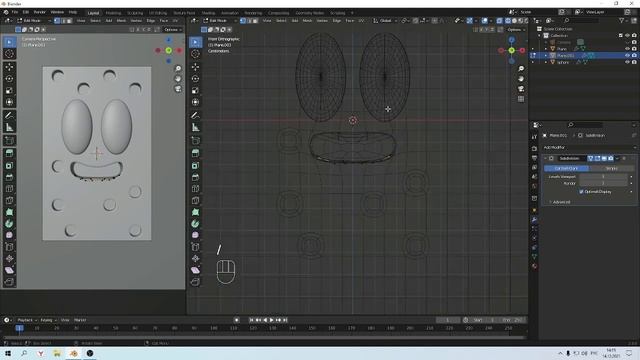Select the Cursor tool in left viewport
Viewport: 640px width, 360px height.
pos(9,54)
